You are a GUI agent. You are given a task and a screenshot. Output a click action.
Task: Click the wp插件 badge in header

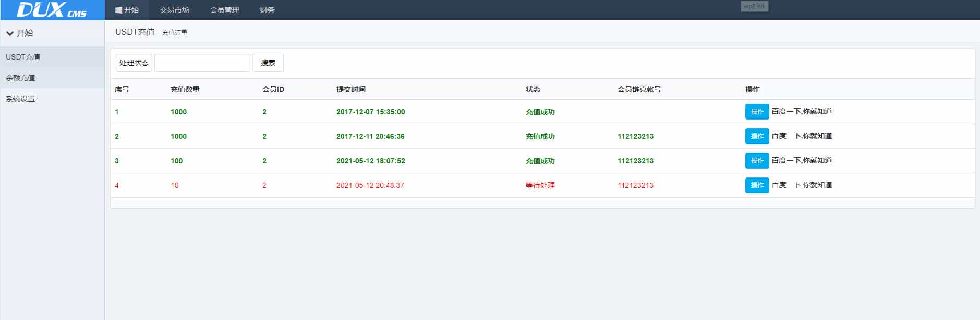coord(754,6)
